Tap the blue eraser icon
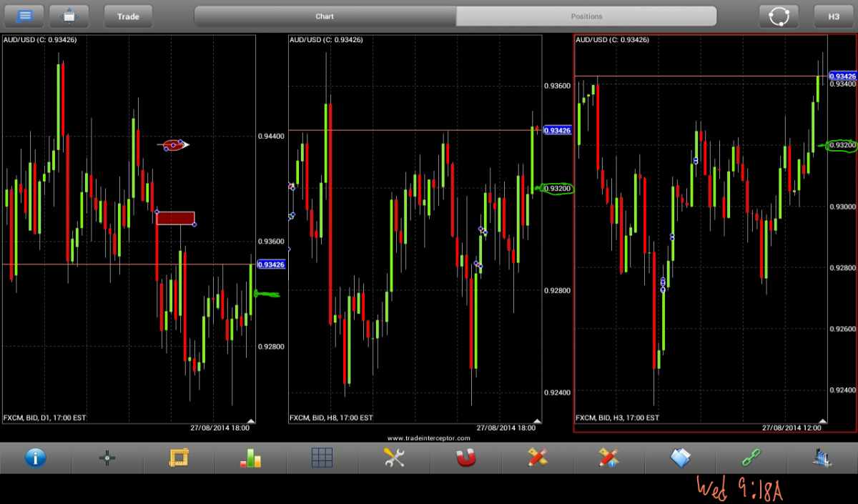This screenshot has width=858, height=504. pos(680,458)
